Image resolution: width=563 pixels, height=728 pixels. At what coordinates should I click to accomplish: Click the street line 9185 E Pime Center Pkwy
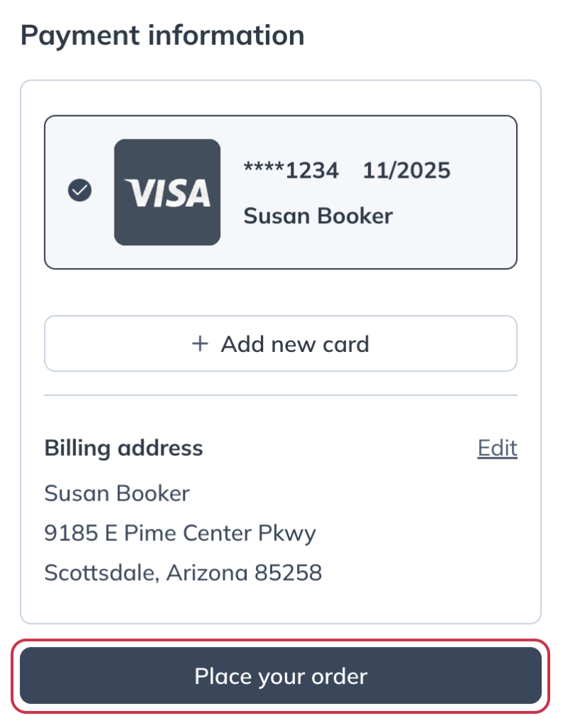pos(180,533)
